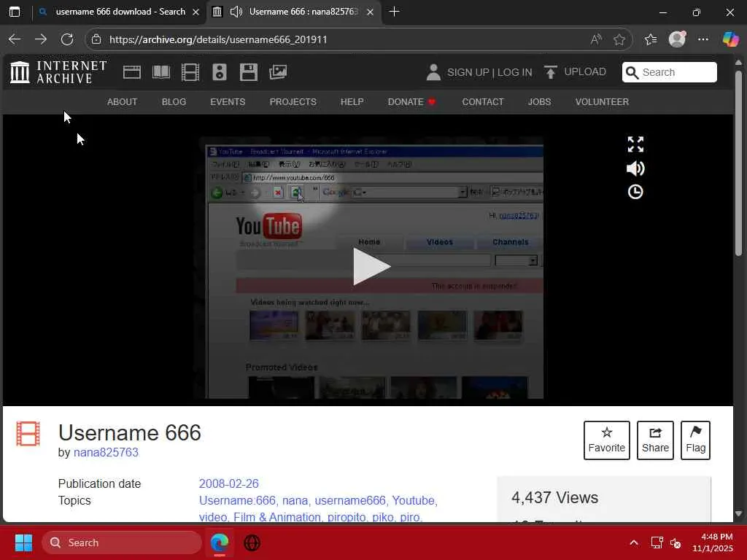The image size is (747, 560).
Task: Open the Video film-strip icon in header
Action: 190,72
